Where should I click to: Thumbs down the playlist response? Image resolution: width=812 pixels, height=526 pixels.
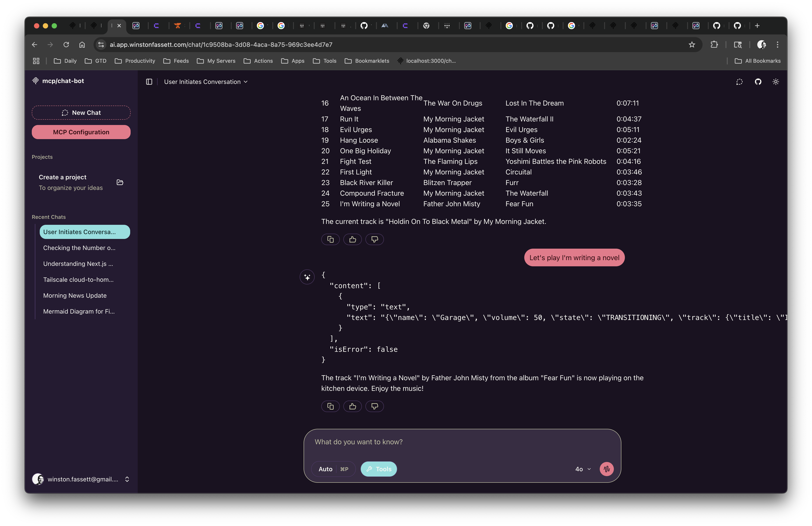tap(375, 239)
